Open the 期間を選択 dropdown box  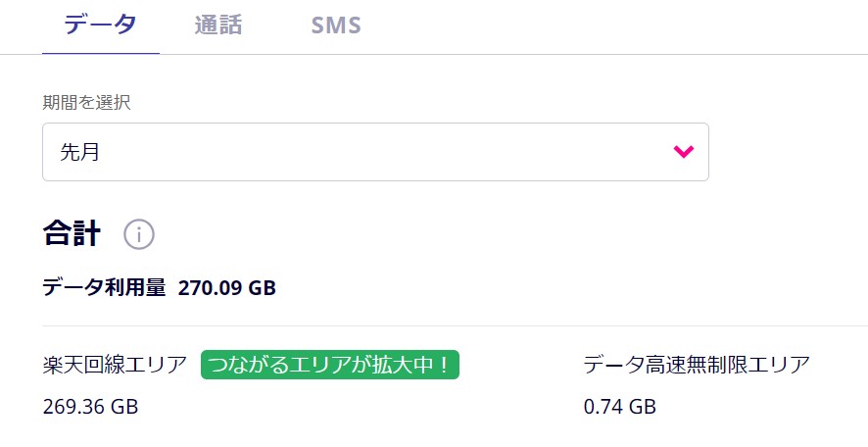coord(375,152)
